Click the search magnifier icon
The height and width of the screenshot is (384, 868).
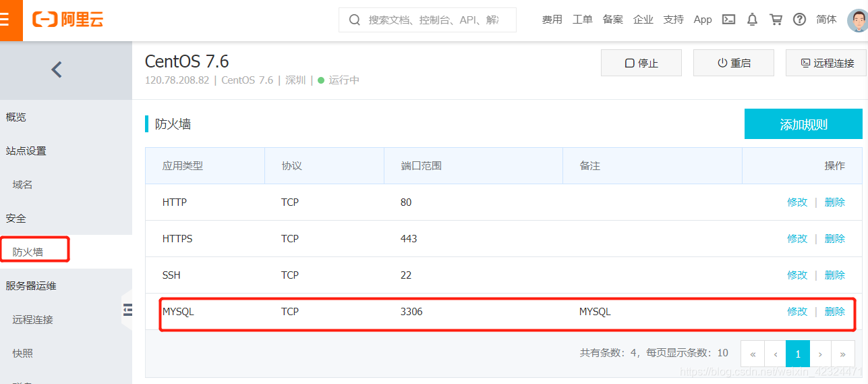(355, 20)
